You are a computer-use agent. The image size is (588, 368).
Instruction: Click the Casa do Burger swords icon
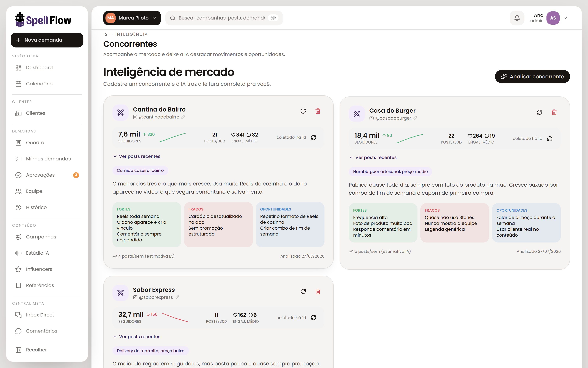357,114
